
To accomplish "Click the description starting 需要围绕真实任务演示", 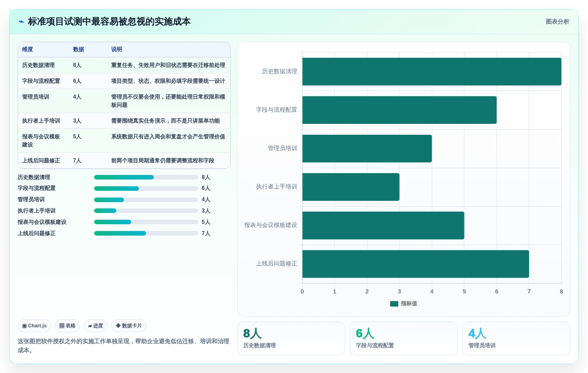I will (166, 121).
